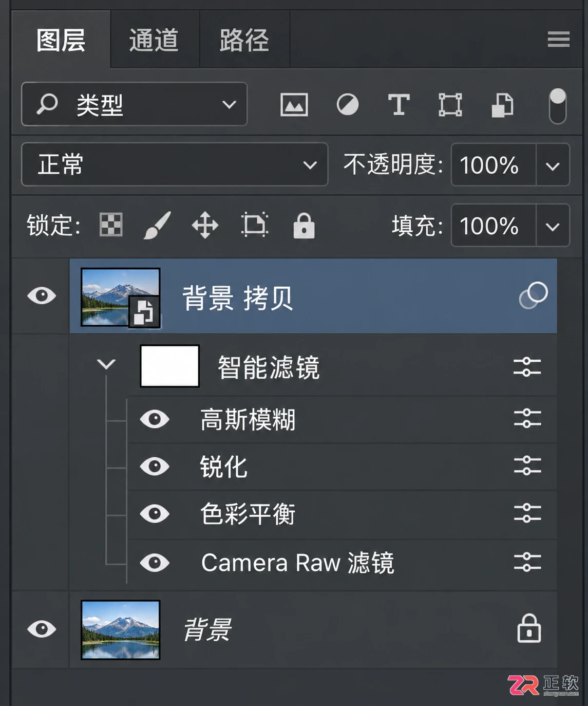Select the 智能滤镜 white mask thumbnail
This screenshot has width=588, height=706.
click(x=170, y=366)
